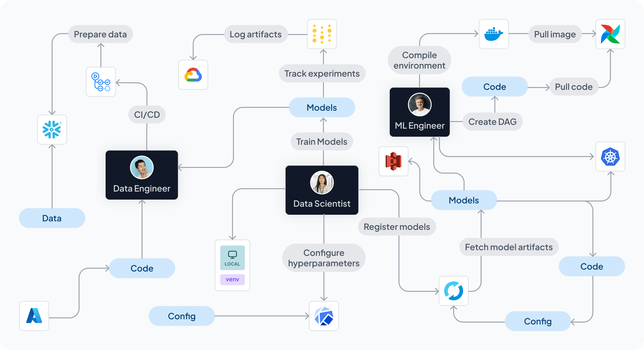Select the Code pill above Pull code
The image size is (644, 350).
[494, 87]
